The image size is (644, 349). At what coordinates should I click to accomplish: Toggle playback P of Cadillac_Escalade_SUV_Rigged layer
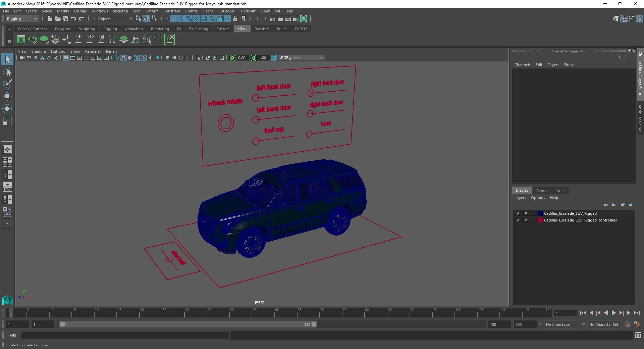(x=526, y=213)
